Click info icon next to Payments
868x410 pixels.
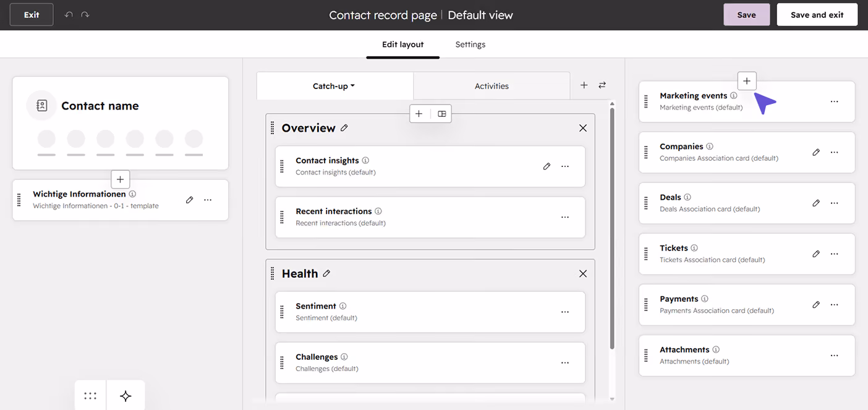click(705, 299)
